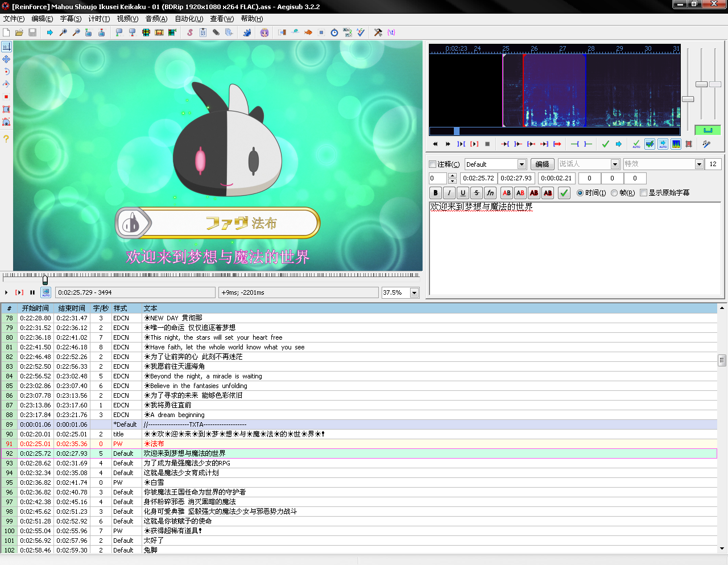Enable the 显示原始字幕 checkbox

pos(644,193)
